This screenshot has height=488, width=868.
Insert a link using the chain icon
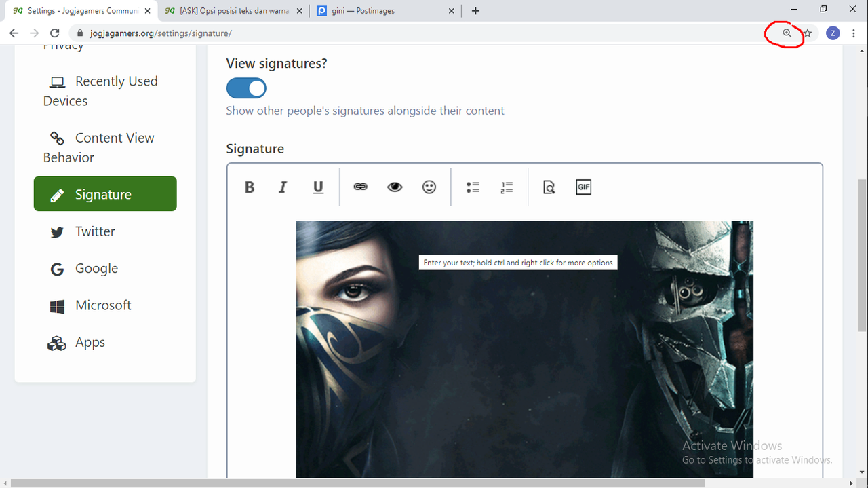point(361,187)
